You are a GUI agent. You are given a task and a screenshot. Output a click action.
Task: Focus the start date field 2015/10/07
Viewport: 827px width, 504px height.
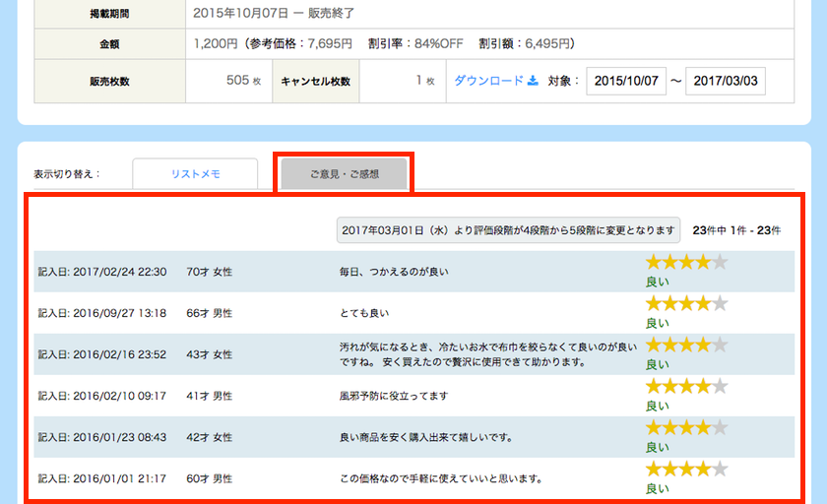626,81
